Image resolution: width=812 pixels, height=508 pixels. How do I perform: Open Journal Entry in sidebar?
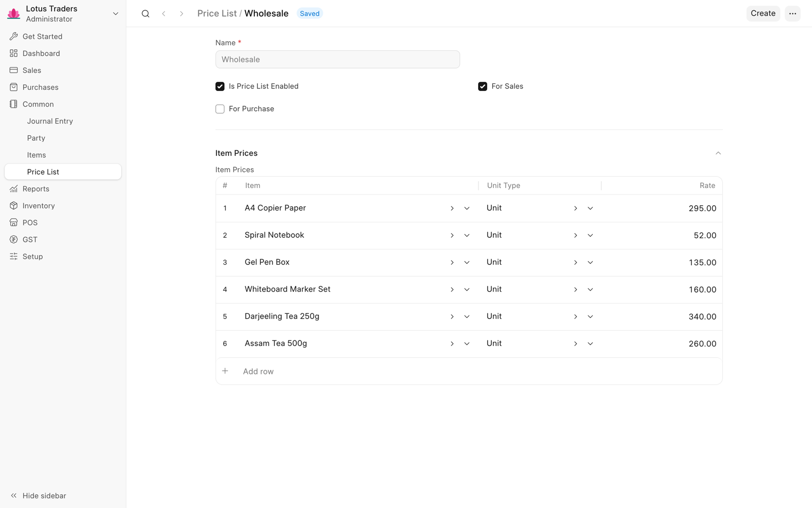pyautogui.click(x=50, y=121)
